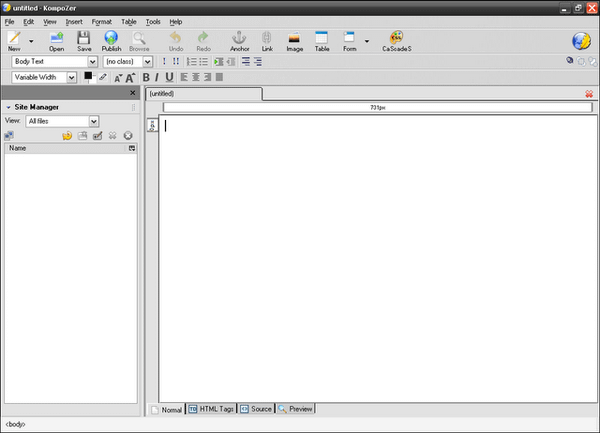The height and width of the screenshot is (433, 600).
Task: Open the View menu
Action: 50,22
